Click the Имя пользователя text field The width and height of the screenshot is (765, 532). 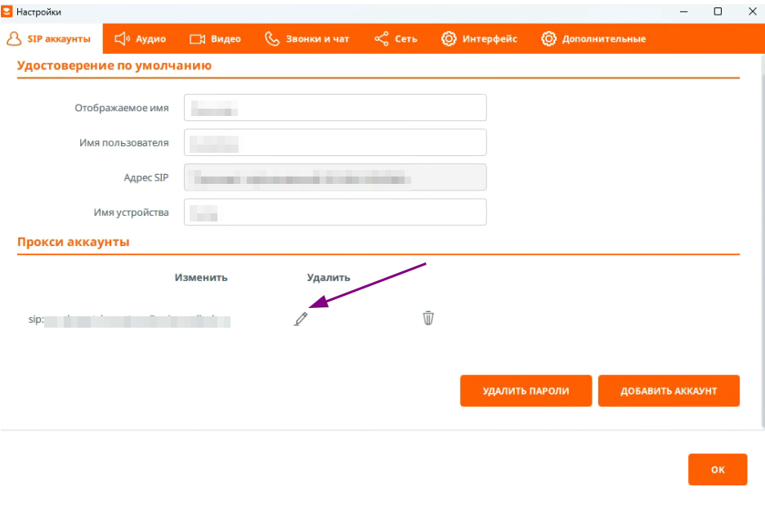click(335, 142)
